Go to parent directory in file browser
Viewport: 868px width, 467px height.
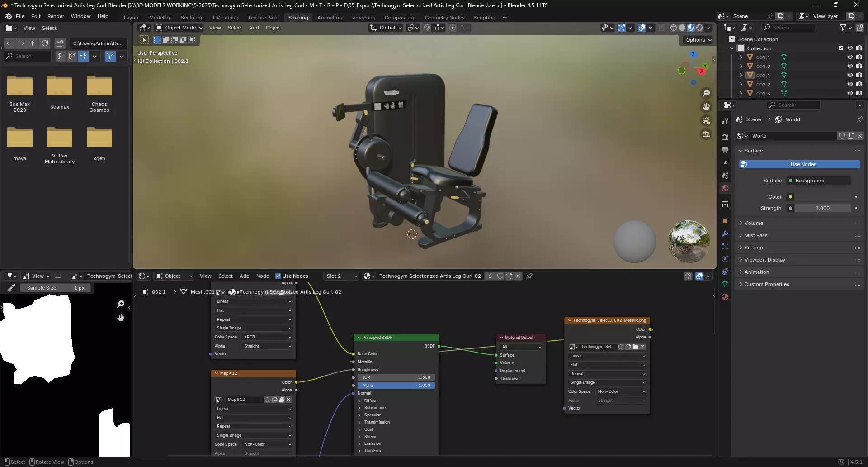click(33, 43)
